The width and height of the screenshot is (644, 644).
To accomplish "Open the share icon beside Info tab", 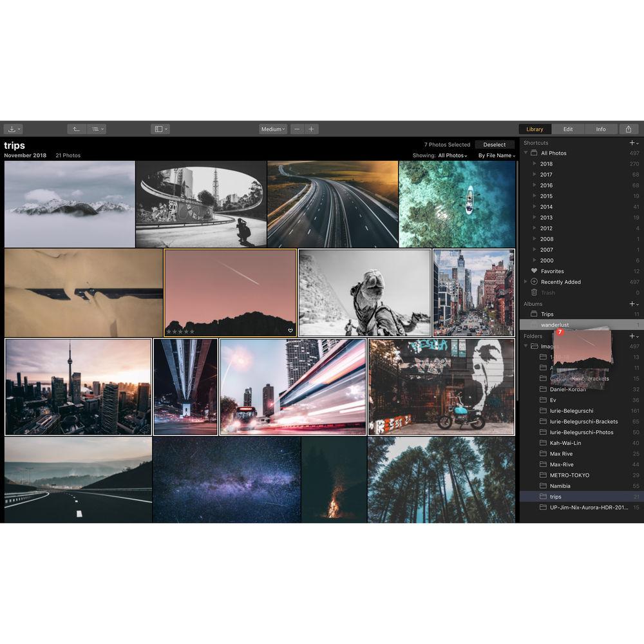I will (x=629, y=129).
